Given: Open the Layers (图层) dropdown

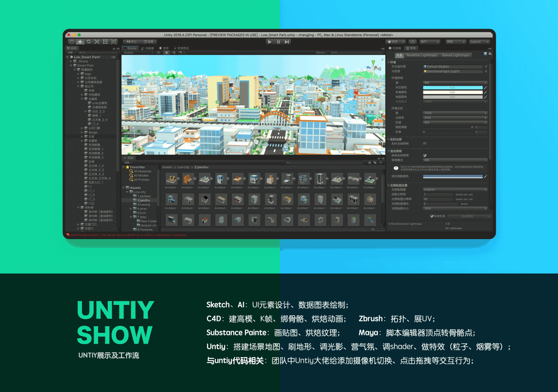Looking at the screenshot, I should coord(456,42).
